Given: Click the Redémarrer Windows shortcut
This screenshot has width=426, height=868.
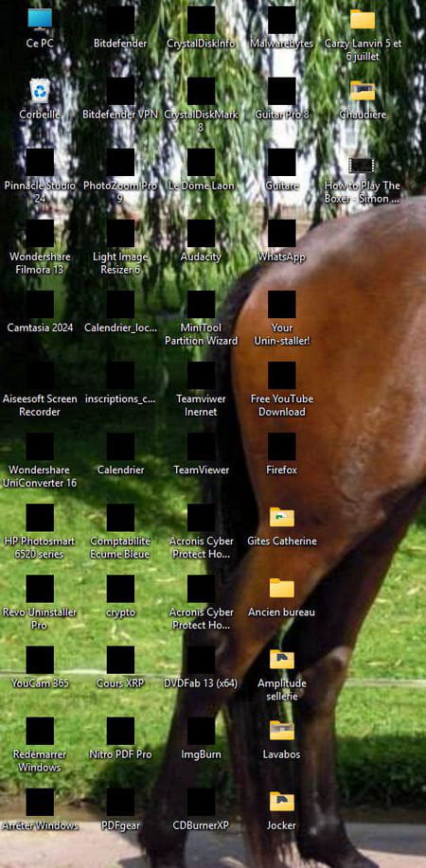Looking at the screenshot, I should tap(40, 731).
